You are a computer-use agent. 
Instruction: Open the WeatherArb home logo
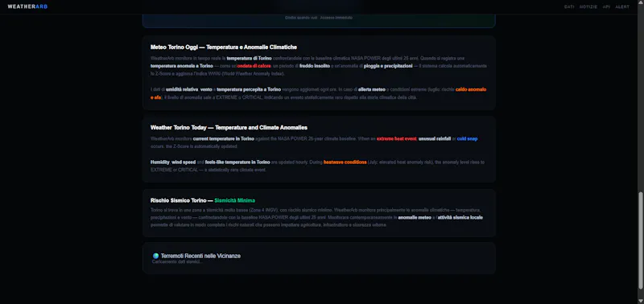click(x=27, y=6)
